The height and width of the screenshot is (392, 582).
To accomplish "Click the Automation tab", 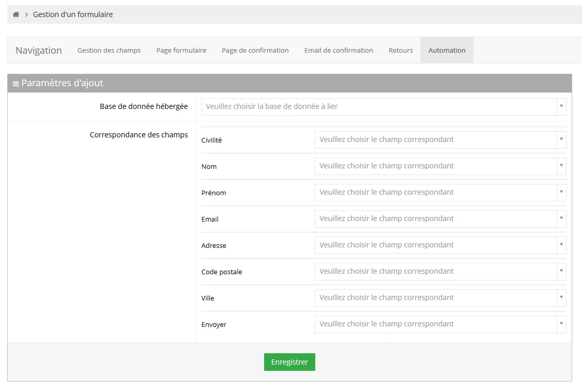I will coord(447,50).
